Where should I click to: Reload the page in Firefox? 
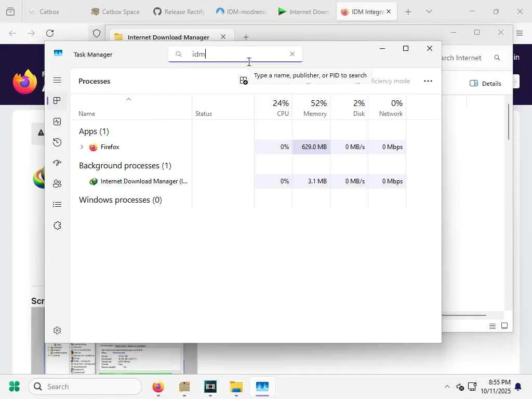click(x=50, y=33)
